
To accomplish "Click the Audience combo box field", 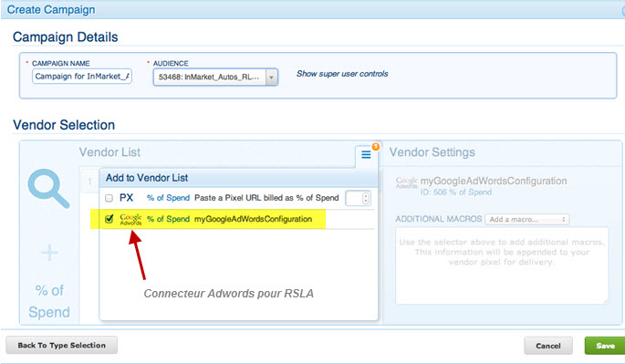I will pyautogui.click(x=215, y=78).
